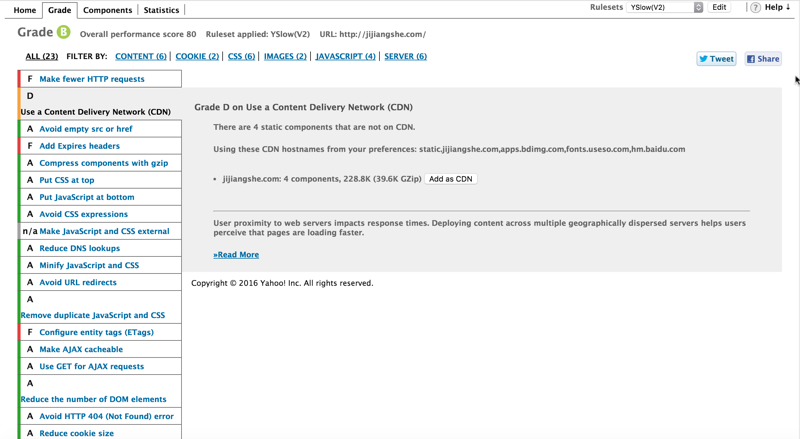Switch to the Components tab

(107, 10)
